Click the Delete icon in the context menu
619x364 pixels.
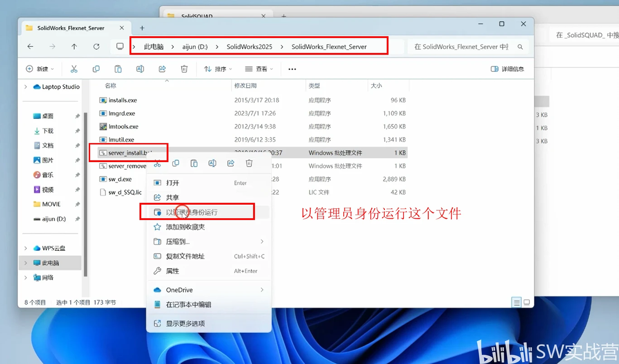pyautogui.click(x=249, y=164)
